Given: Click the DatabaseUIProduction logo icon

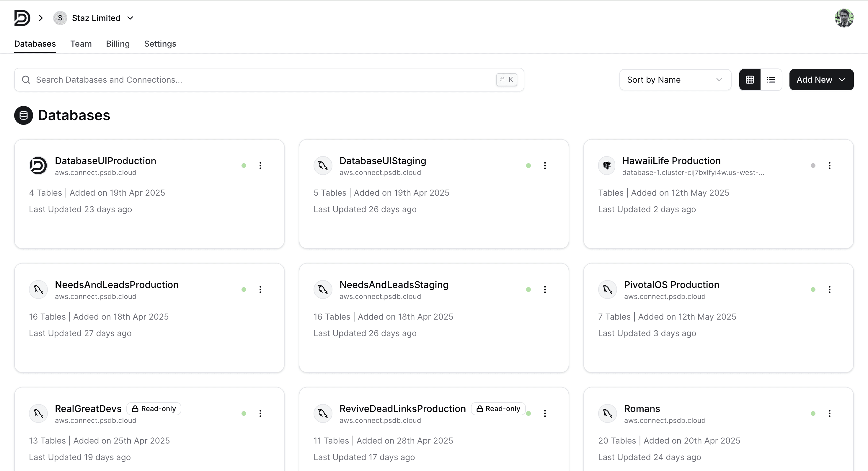Looking at the screenshot, I should point(38,166).
